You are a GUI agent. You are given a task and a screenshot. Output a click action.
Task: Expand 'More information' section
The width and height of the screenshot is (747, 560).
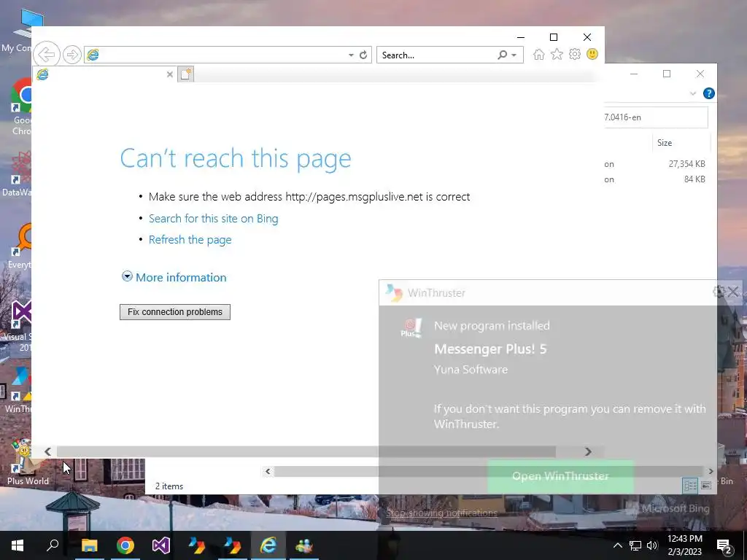[x=174, y=277]
